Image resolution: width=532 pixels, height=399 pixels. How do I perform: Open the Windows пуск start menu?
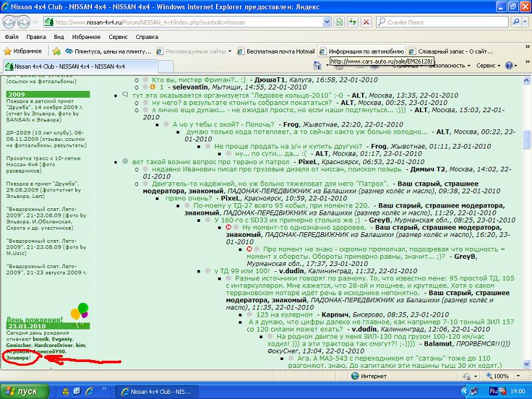point(25,391)
